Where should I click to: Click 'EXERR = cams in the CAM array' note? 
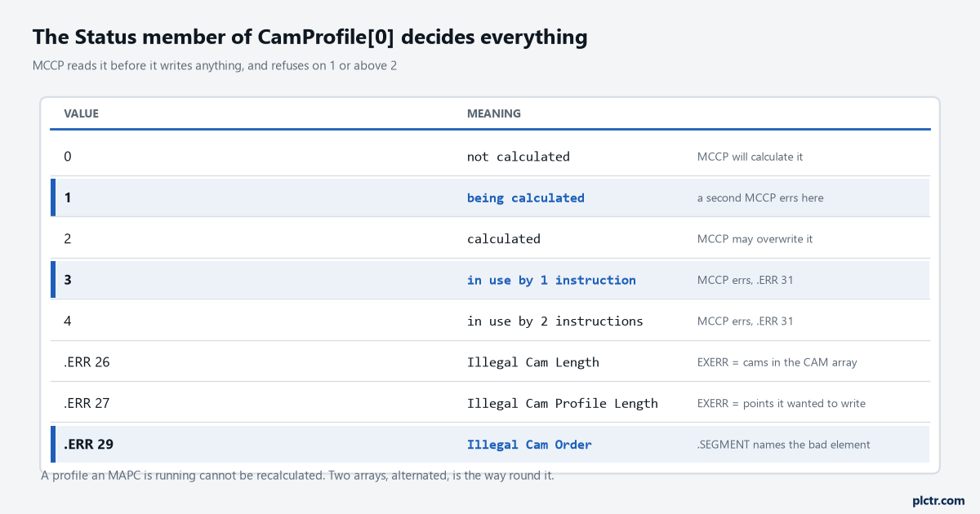[x=777, y=362]
